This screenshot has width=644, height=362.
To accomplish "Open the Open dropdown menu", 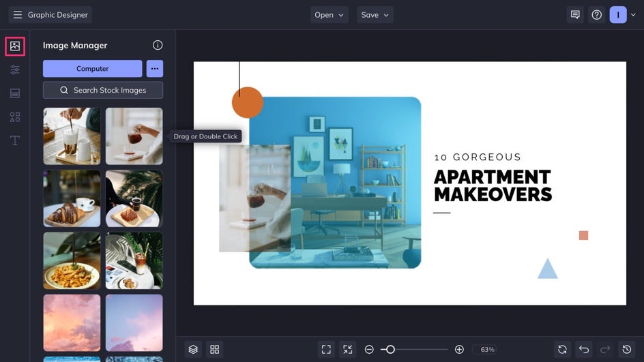I will (x=329, y=15).
